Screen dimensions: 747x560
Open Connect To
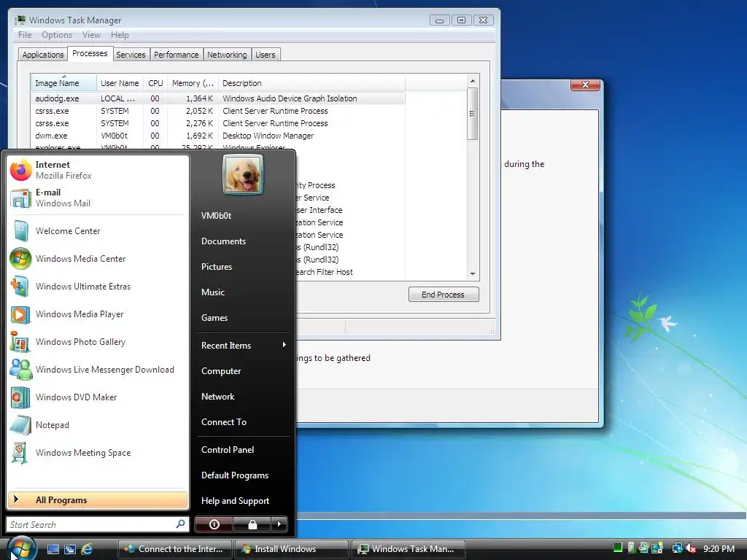[x=243, y=422]
